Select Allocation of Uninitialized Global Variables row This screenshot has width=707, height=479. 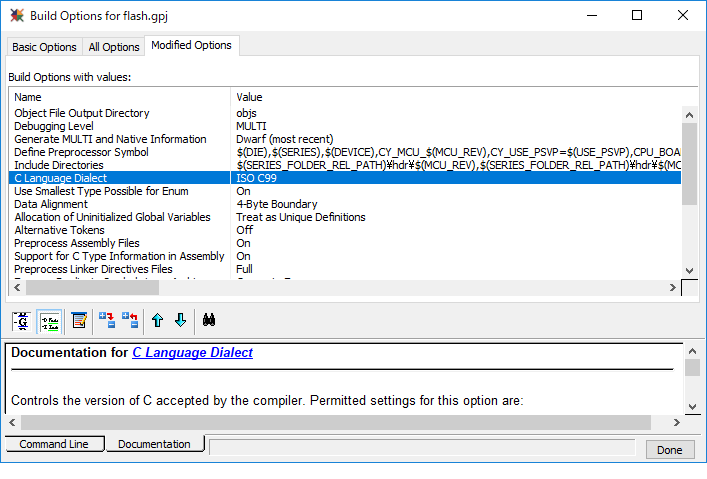click(345, 217)
